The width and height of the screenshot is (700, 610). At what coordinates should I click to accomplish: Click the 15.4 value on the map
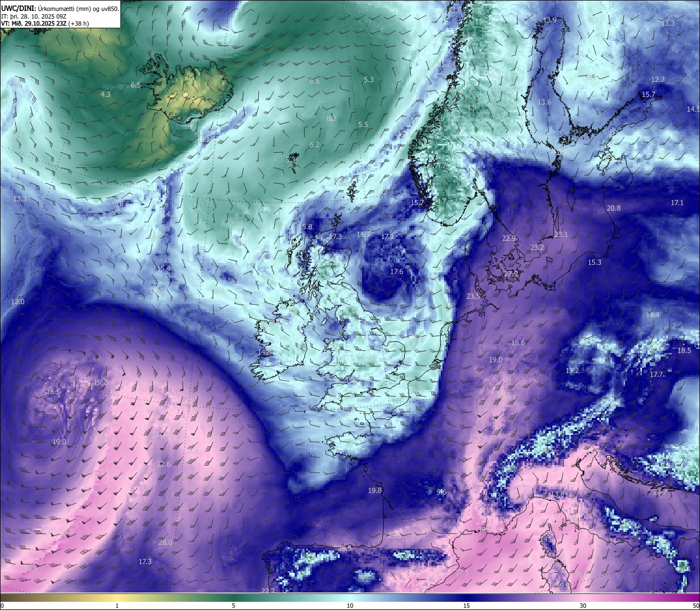coord(164,268)
